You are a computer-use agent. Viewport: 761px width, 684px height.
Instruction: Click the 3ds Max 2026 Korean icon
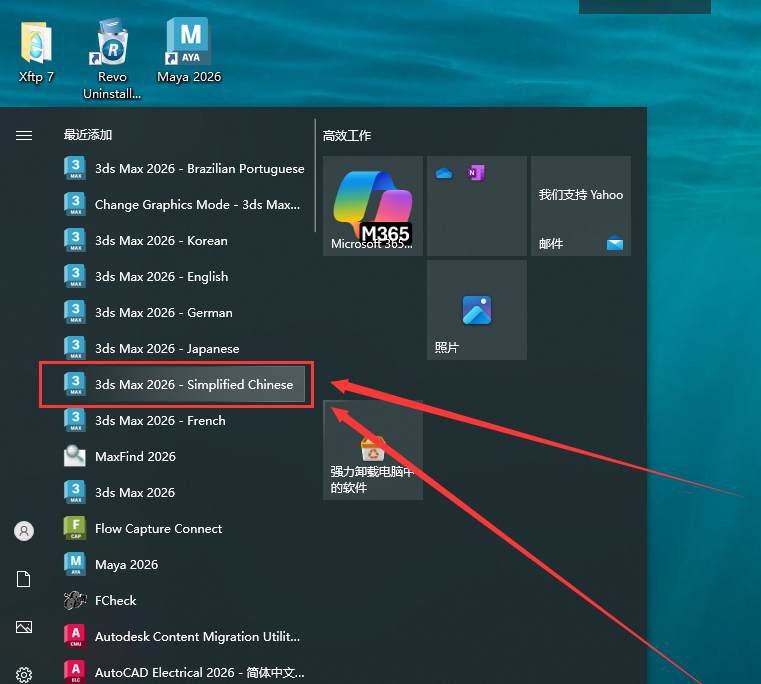[x=75, y=240]
